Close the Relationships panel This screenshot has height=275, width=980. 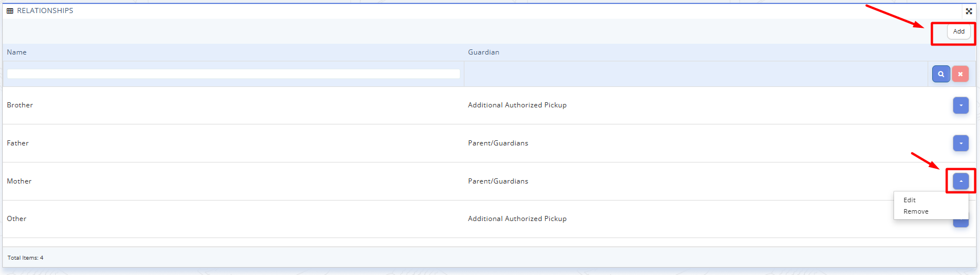click(969, 11)
